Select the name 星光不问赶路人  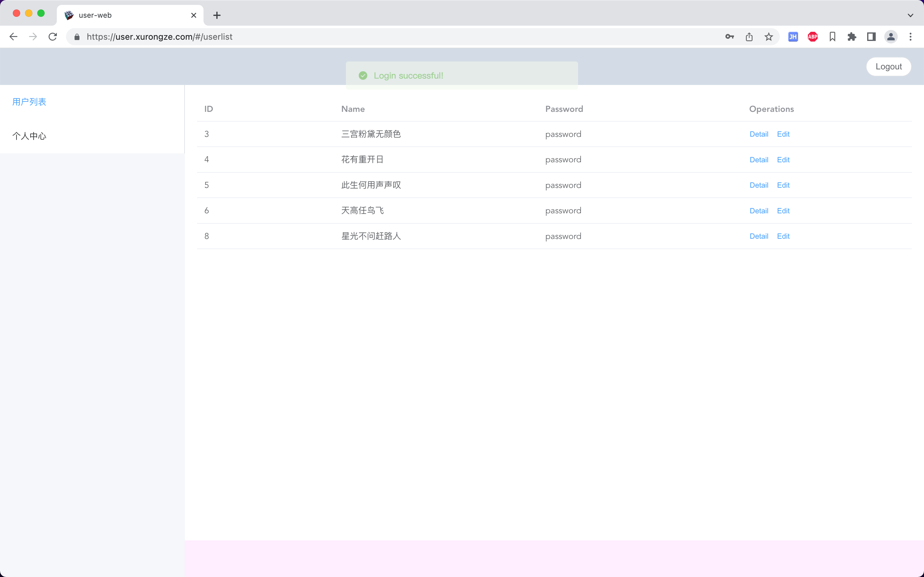click(x=371, y=236)
